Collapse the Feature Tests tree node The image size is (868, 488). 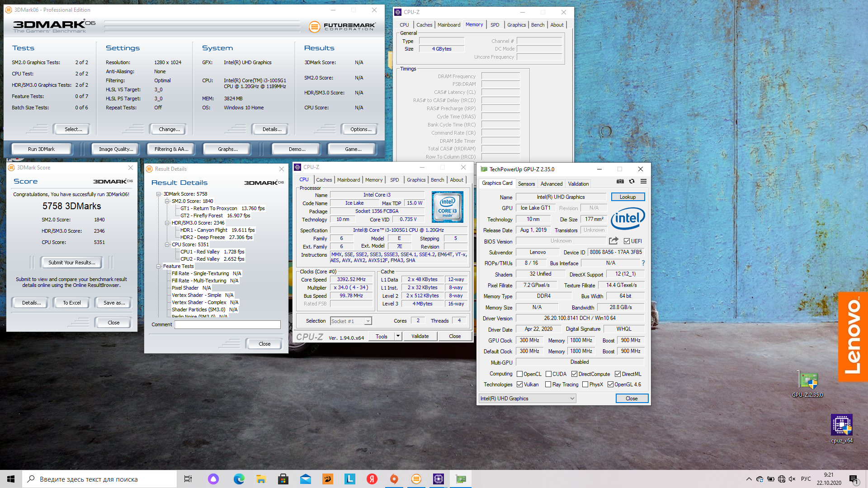pos(159,266)
